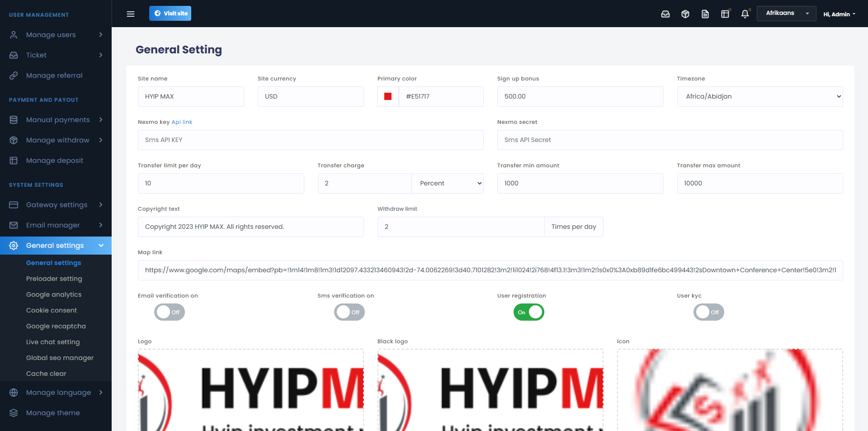This screenshot has height=431, width=868.
Task: Open Transfer charge Percent dropdown
Action: coord(448,183)
